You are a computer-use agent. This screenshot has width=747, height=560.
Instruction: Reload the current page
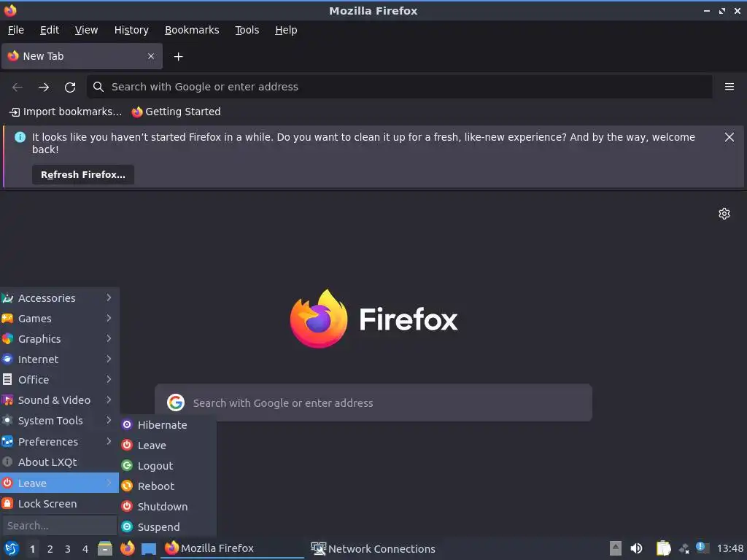[x=70, y=87]
